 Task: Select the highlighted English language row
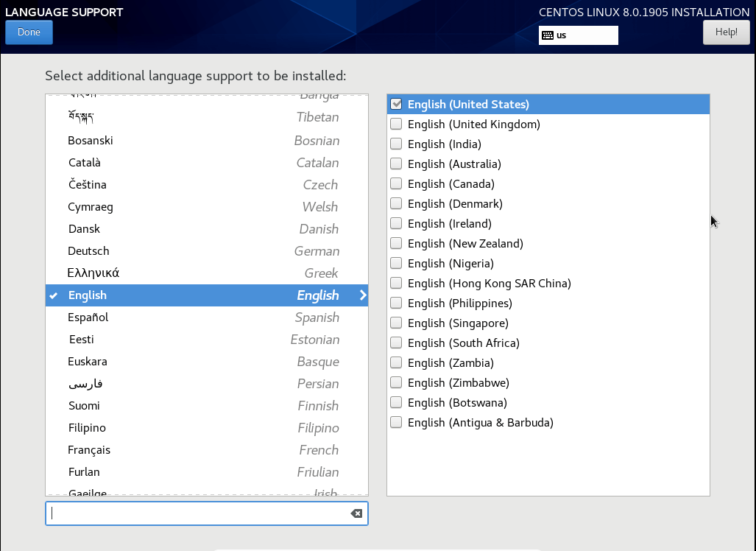pos(206,295)
